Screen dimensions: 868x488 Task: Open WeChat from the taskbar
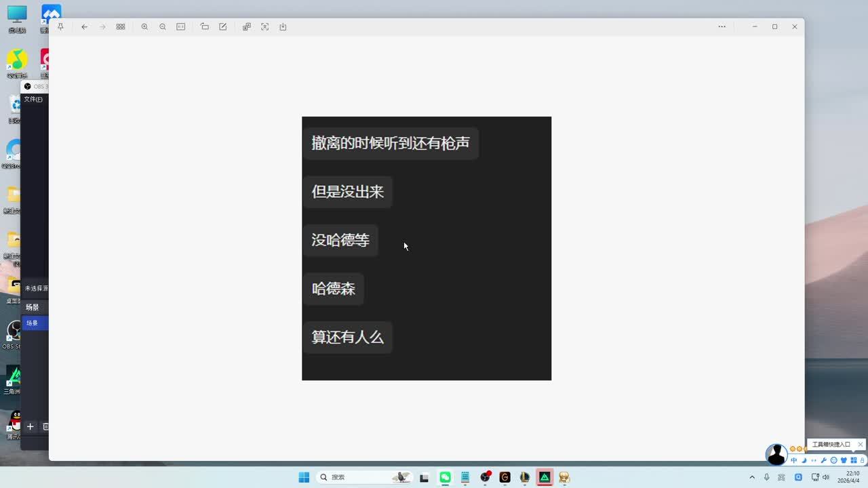(445, 477)
